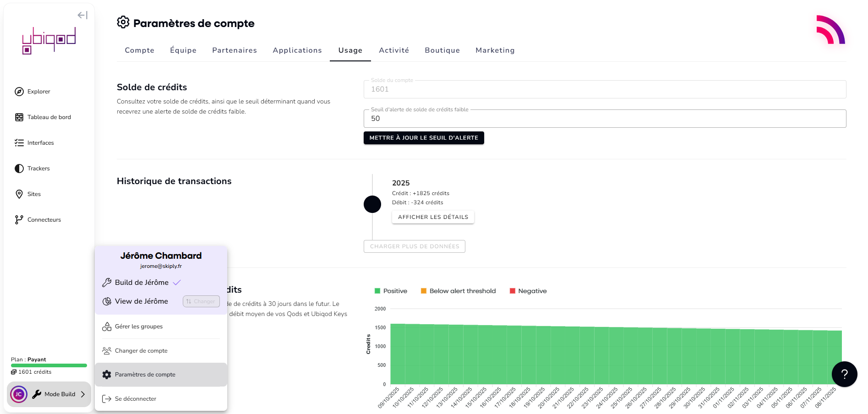
Task: Toggle the Positive legend series
Action: (391, 291)
